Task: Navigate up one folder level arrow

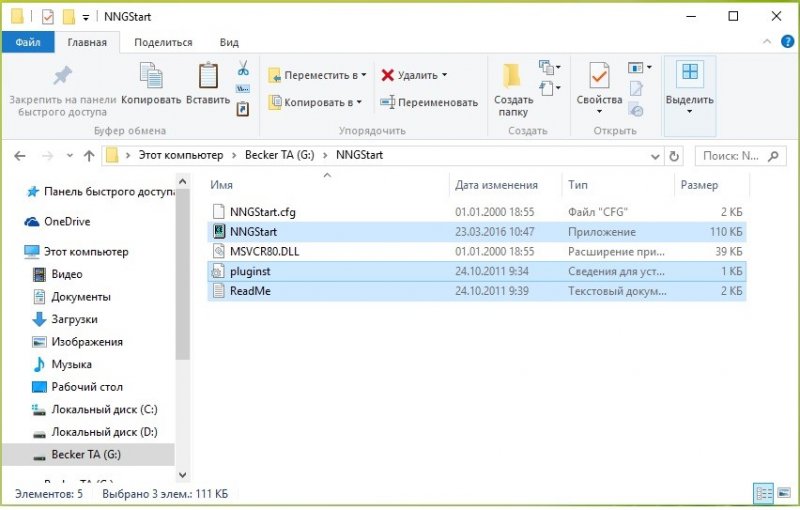Action: [89, 156]
